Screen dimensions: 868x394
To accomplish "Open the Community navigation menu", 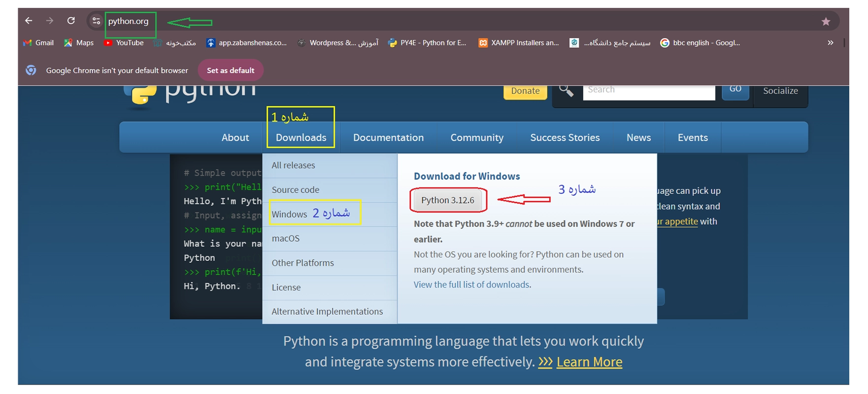I will pos(477,137).
